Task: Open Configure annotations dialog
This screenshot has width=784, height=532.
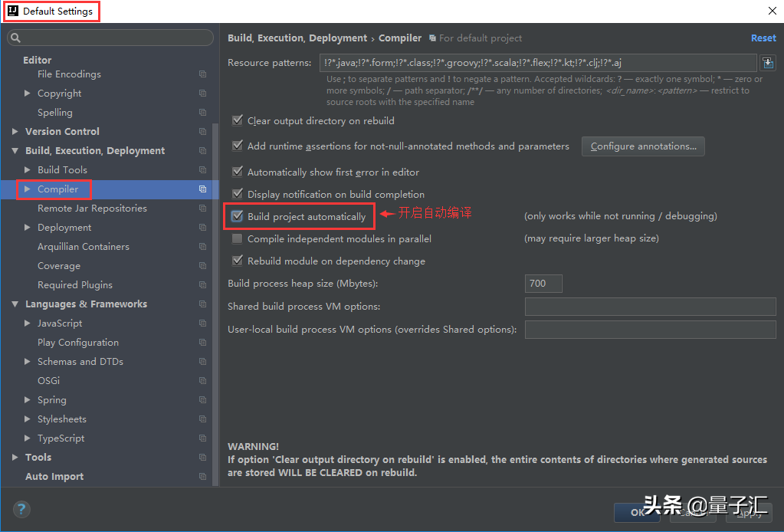Action: (x=642, y=146)
